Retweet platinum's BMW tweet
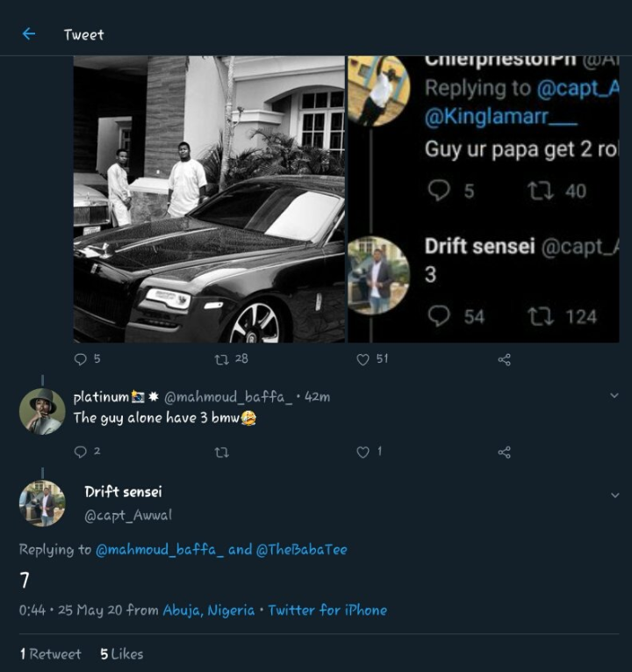 [222, 452]
